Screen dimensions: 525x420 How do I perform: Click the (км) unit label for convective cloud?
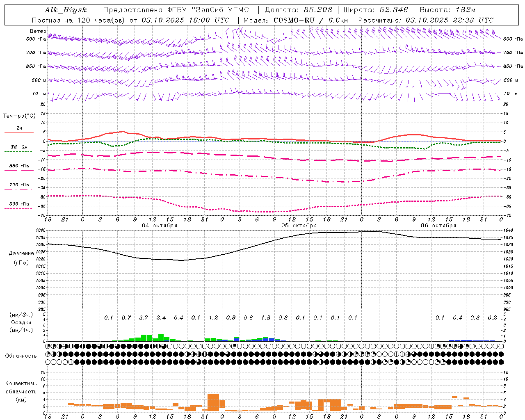pyautogui.click(x=21, y=399)
